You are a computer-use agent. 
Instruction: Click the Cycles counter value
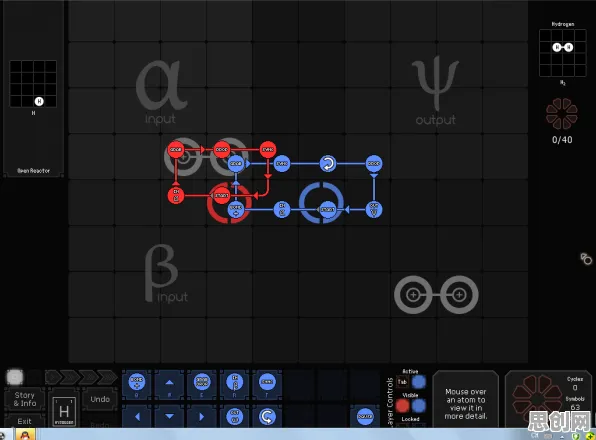point(575,388)
